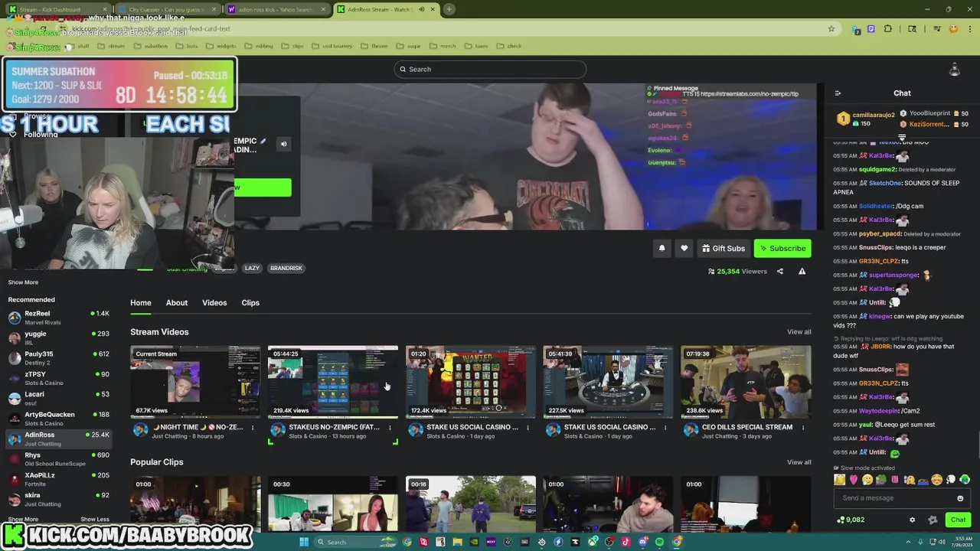Screen dimensions: 980x551
Task: Play the 00:30 popular clip
Action: [332, 504]
